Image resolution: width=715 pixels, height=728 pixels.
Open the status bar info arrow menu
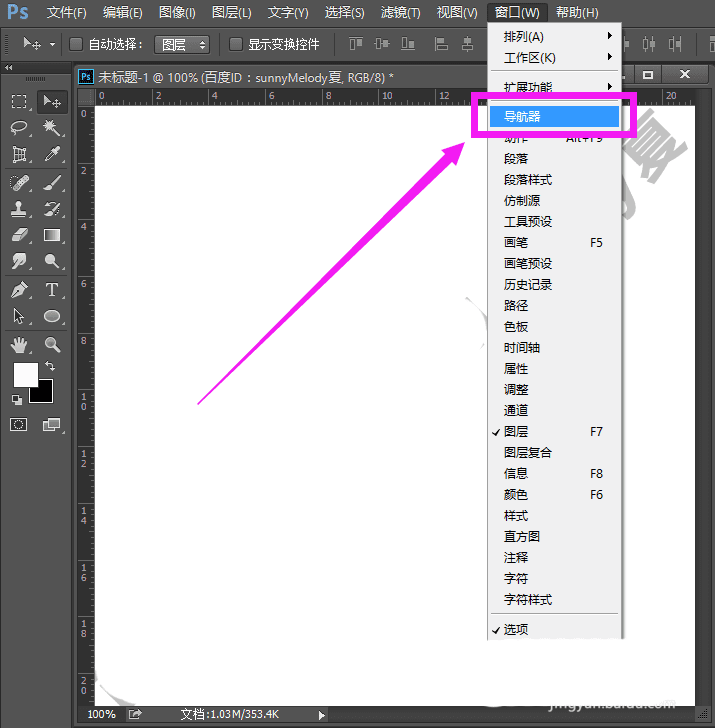[x=322, y=715]
